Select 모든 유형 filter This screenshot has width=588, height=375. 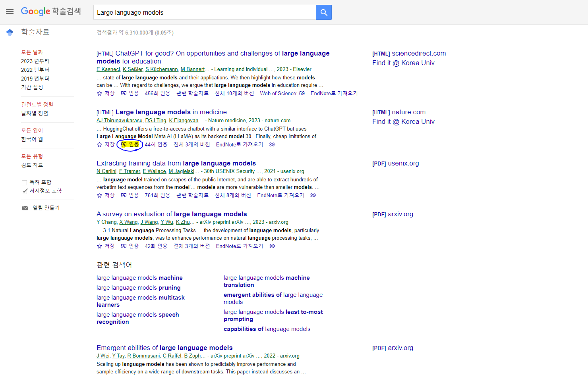(32, 156)
